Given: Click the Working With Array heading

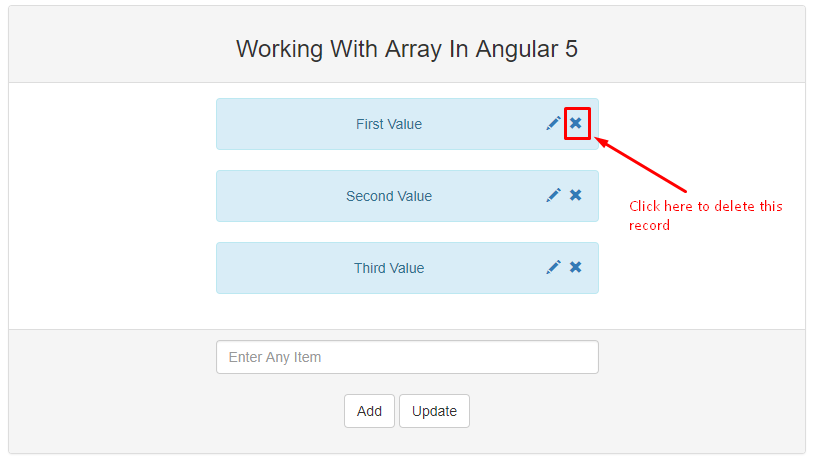Looking at the screenshot, I should 407,49.
